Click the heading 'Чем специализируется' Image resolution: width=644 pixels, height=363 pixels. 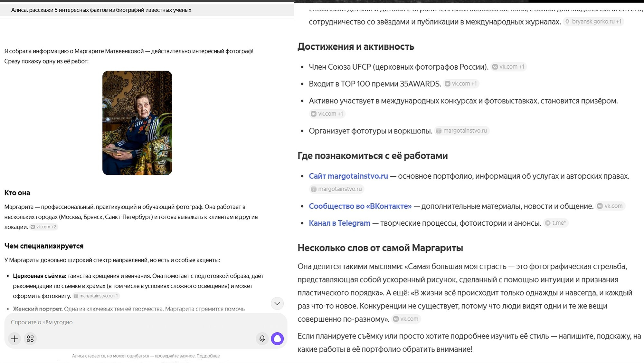(x=44, y=246)
